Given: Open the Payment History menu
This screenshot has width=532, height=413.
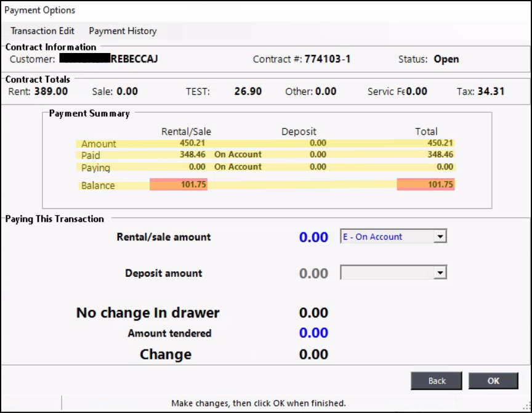Looking at the screenshot, I should coord(123,31).
